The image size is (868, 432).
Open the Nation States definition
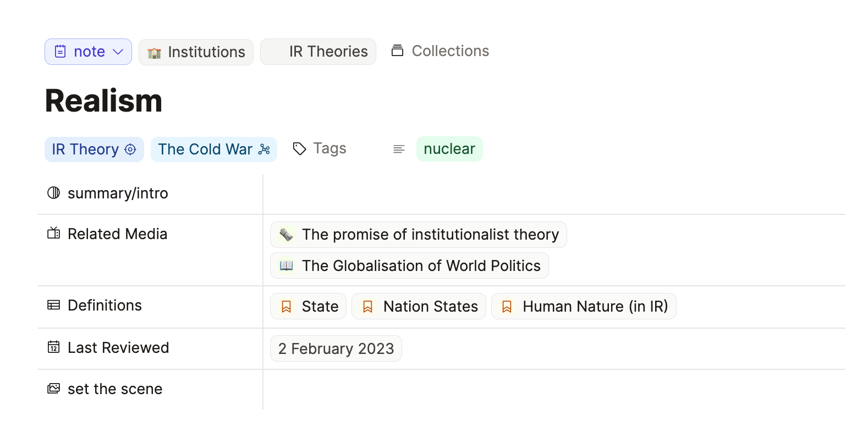click(x=419, y=306)
